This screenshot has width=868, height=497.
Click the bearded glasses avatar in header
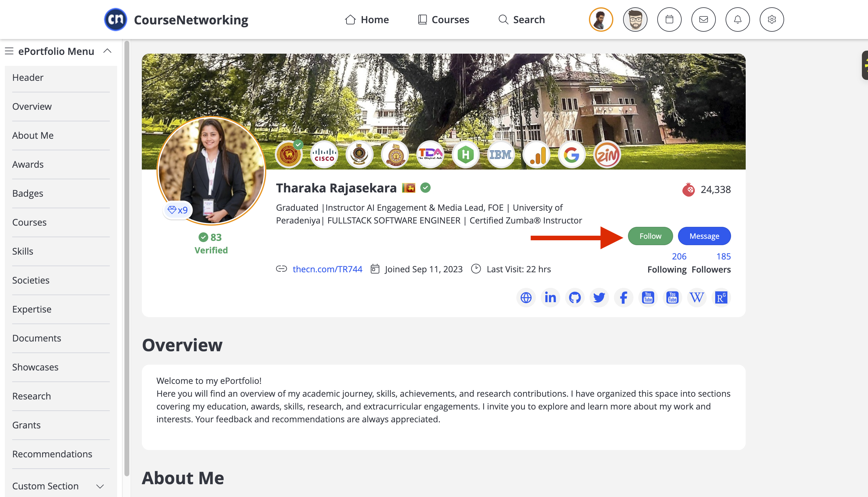[x=635, y=20]
